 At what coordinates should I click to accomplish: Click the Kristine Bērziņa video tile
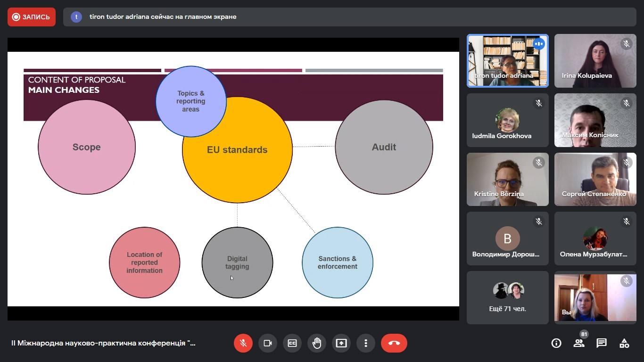click(x=507, y=180)
